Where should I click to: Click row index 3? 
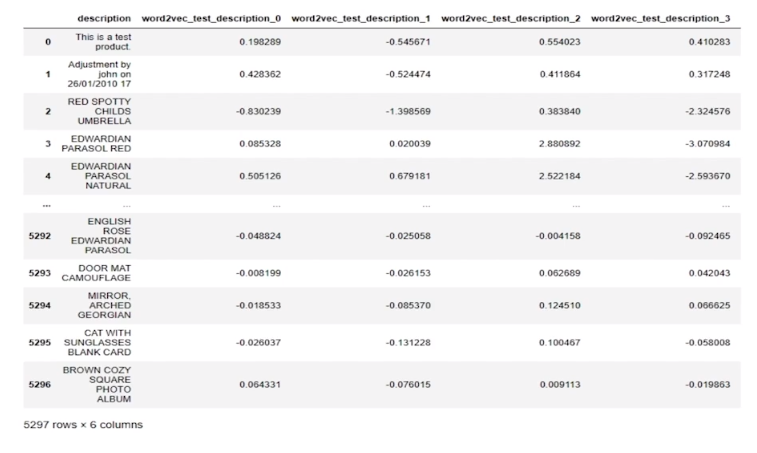48,144
